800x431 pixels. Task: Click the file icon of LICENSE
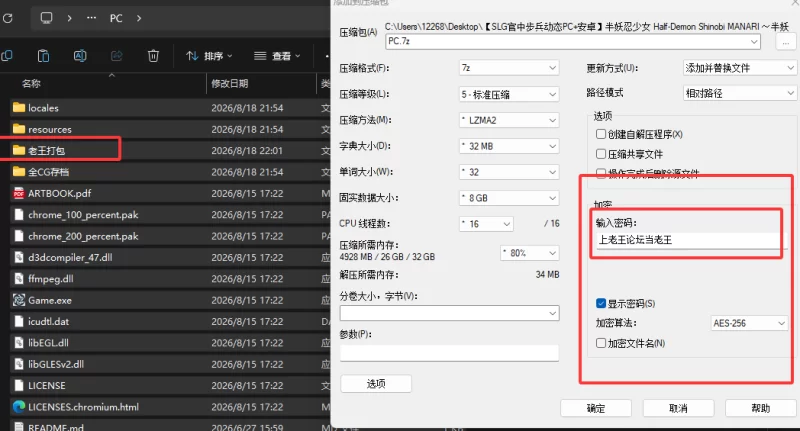(19, 386)
